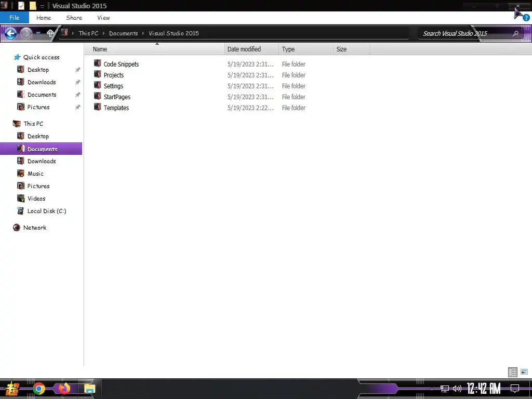Click the network icon in system tray
The width and height of the screenshot is (532, 399).
pos(444,389)
